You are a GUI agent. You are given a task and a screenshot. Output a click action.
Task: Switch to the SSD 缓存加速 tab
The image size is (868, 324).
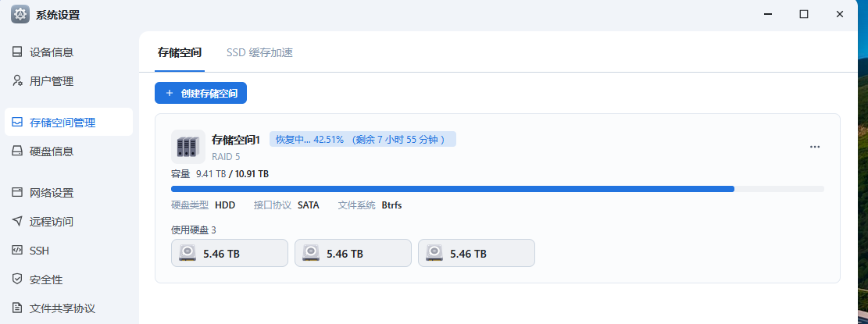[259, 53]
